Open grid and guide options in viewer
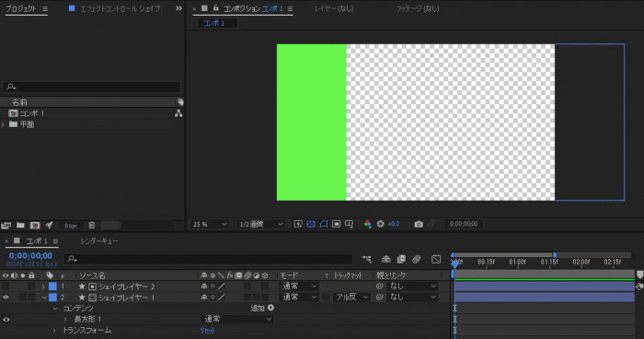 coord(349,224)
